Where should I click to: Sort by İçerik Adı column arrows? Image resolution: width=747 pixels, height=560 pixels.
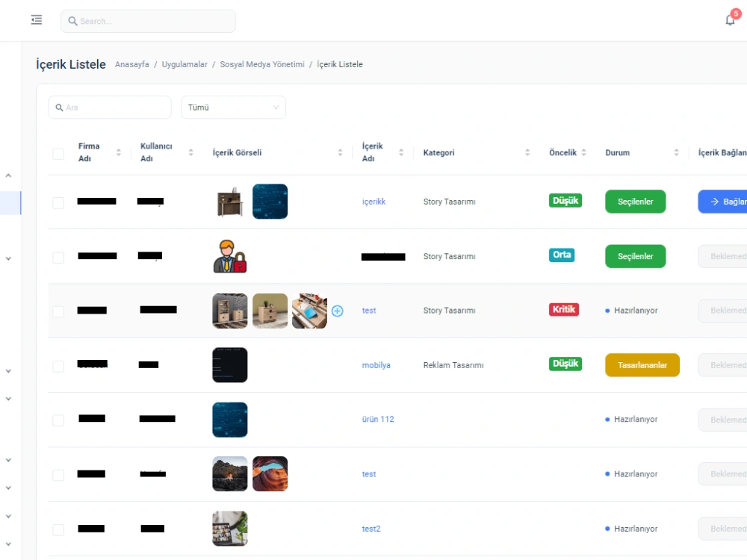click(x=401, y=152)
